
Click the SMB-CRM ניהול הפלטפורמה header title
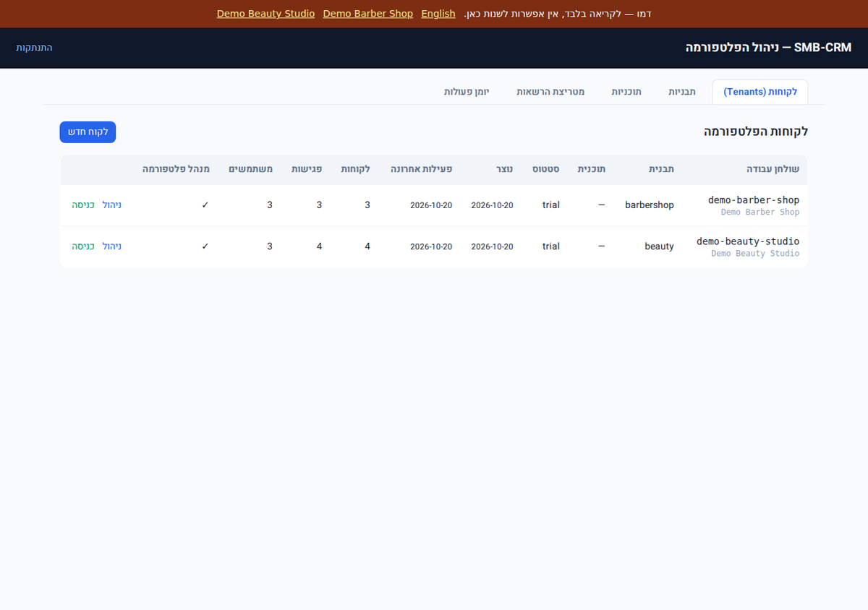(x=769, y=48)
